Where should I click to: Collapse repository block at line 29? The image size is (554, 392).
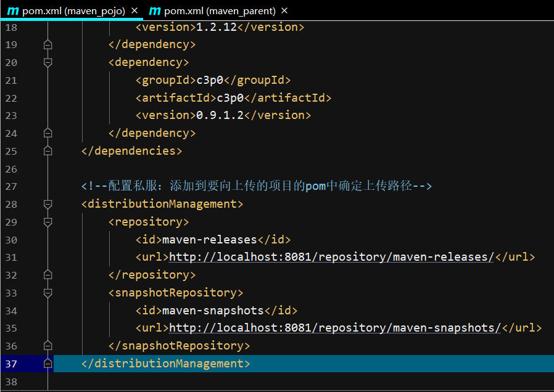48,222
